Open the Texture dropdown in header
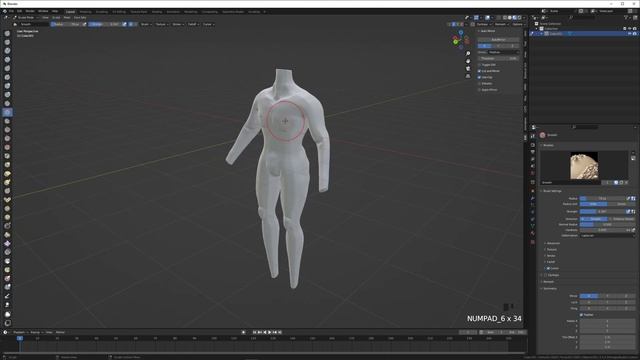640x360 pixels. (x=162, y=24)
